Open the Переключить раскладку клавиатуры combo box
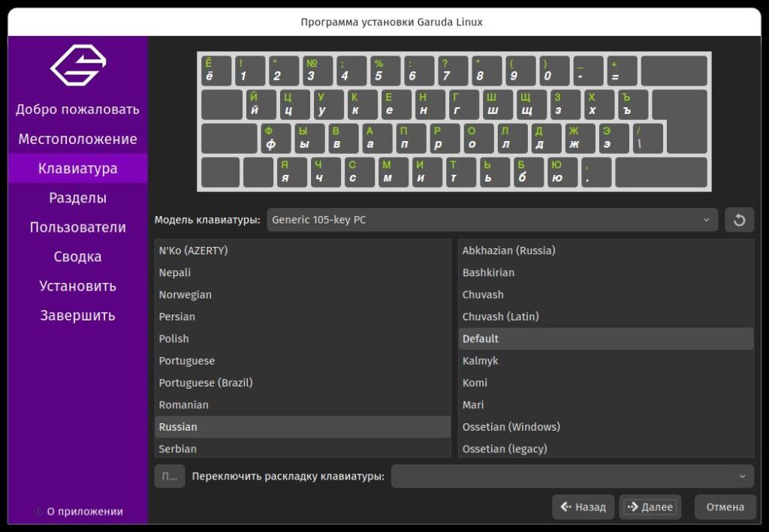The image size is (769, 532). coord(571,476)
